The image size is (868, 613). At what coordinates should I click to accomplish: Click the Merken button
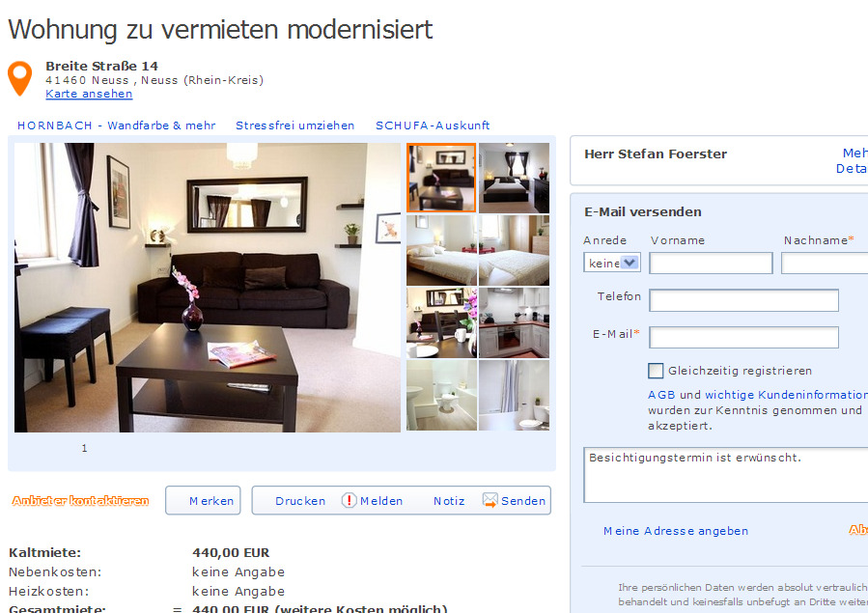point(203,500)
